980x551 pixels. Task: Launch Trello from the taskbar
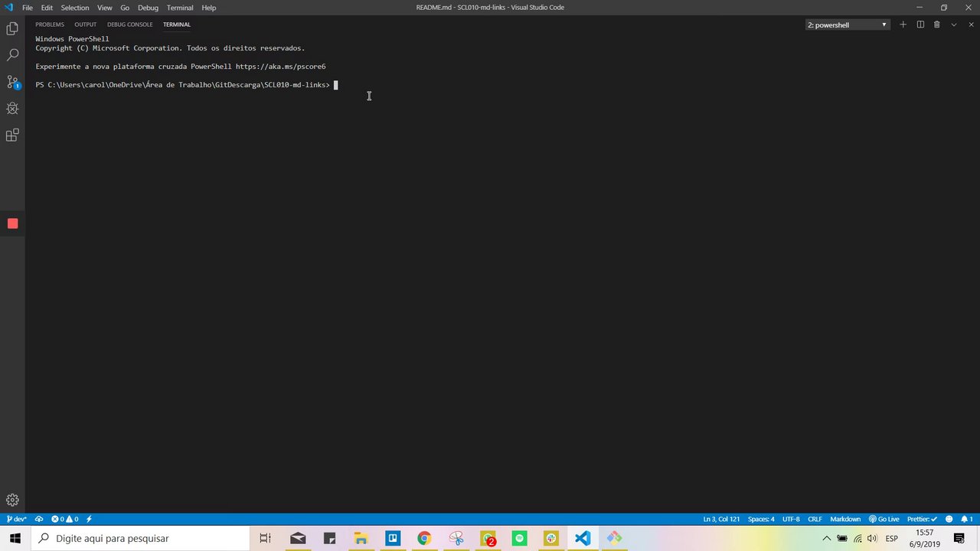[x=393, y=538]
